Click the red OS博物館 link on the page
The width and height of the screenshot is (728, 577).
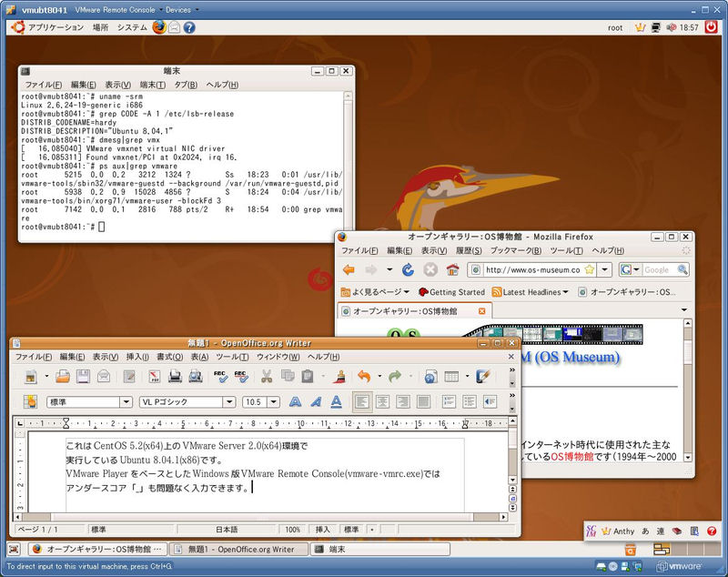pyautogui.click(x=572, y=456)
